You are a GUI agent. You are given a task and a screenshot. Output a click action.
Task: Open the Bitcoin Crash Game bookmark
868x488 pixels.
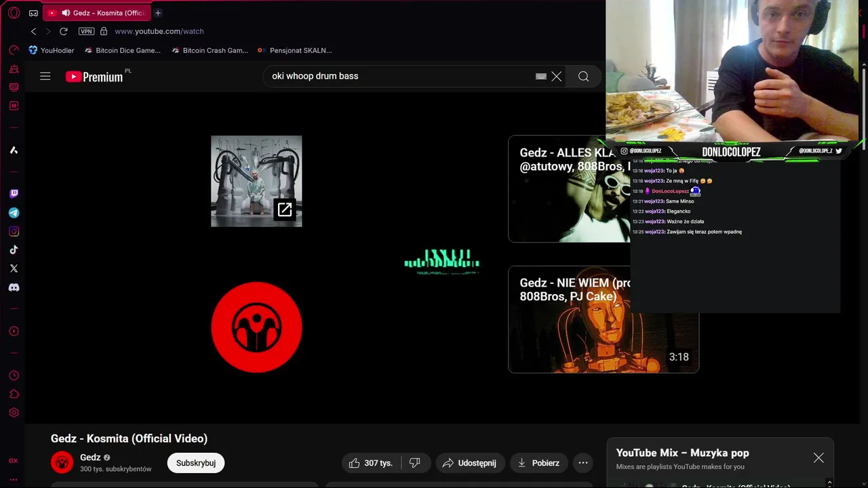[x=210, y=50]
